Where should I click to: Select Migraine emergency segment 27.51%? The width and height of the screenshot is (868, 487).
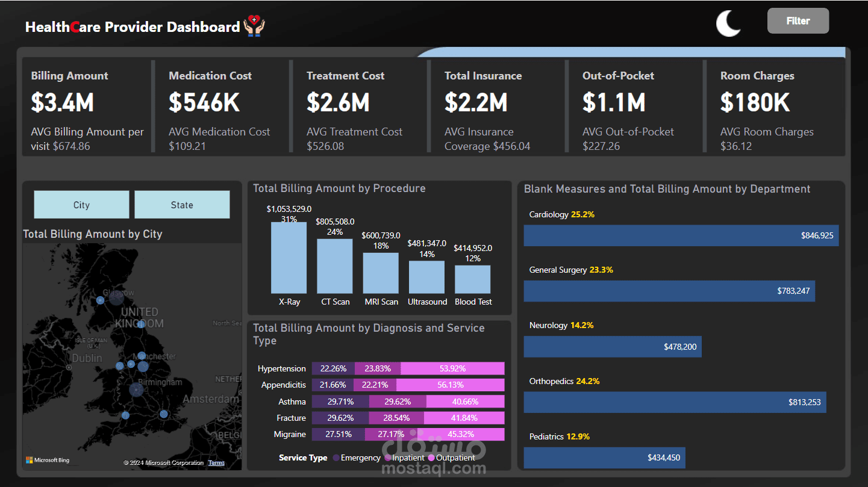339,434
